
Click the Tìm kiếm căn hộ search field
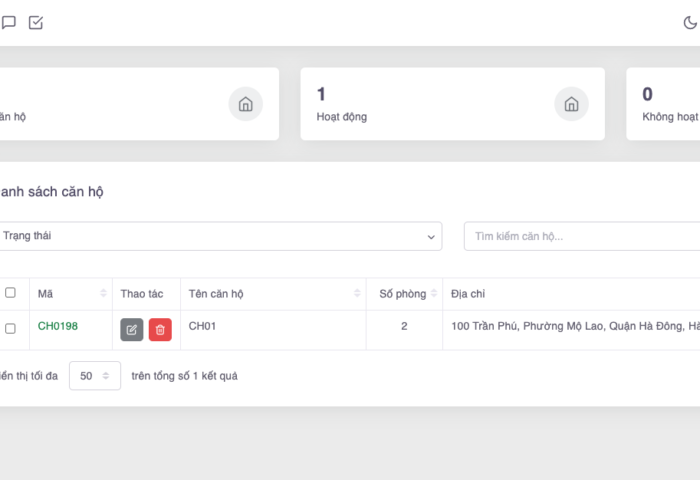(x=582, y=236)
